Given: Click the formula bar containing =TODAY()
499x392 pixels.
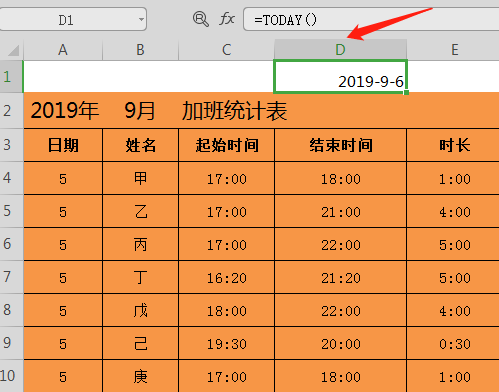Looking at the screenshot, I should pos(371,19).
